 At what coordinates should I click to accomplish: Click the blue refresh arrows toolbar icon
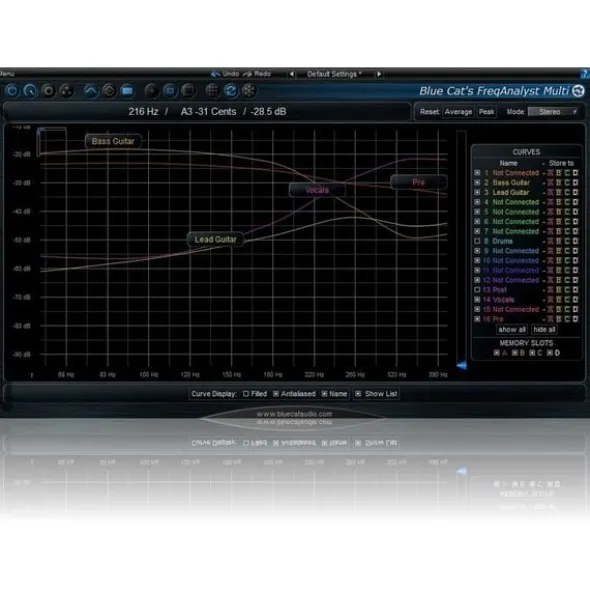(x=231, y=91)
